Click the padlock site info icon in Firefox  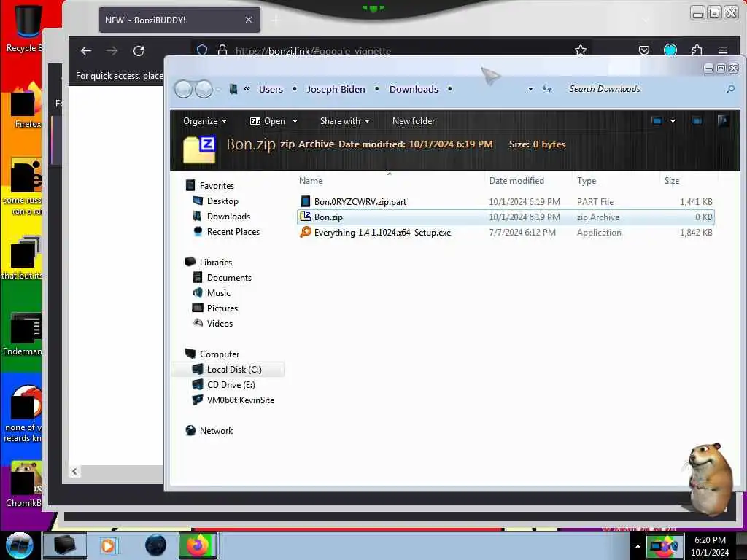click(x=222, y=50)
